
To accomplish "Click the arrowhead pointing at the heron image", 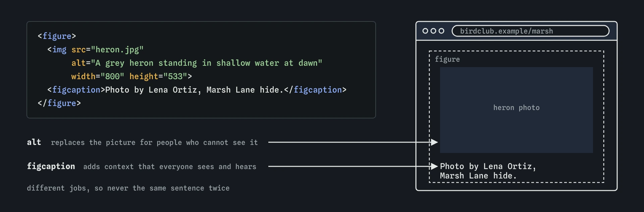I will click(x=434, y=142).
